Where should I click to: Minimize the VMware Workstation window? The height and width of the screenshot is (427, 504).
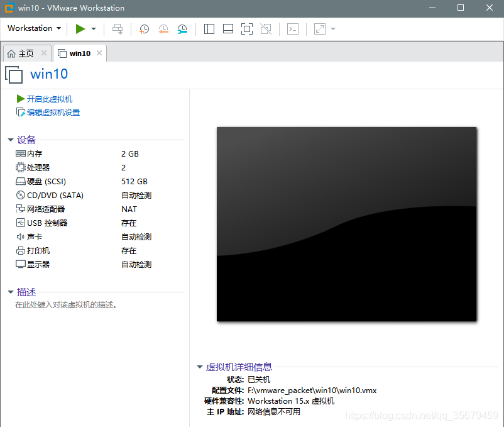[x=432, y=8]
